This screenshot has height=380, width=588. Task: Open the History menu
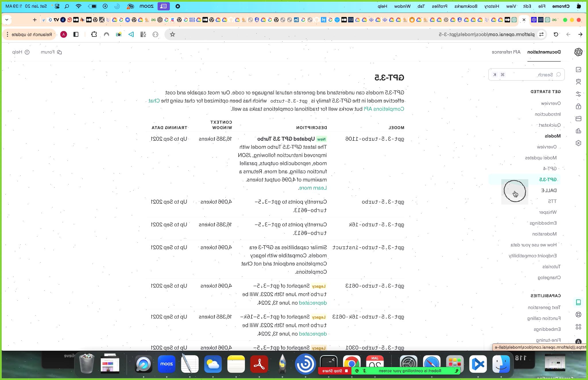click(x=492, y=6)
